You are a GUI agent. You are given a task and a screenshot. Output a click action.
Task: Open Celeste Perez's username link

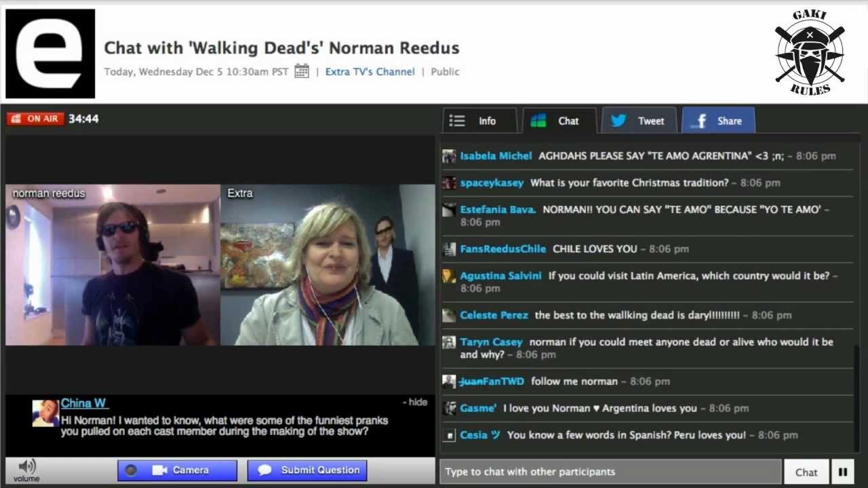[494, 315]
